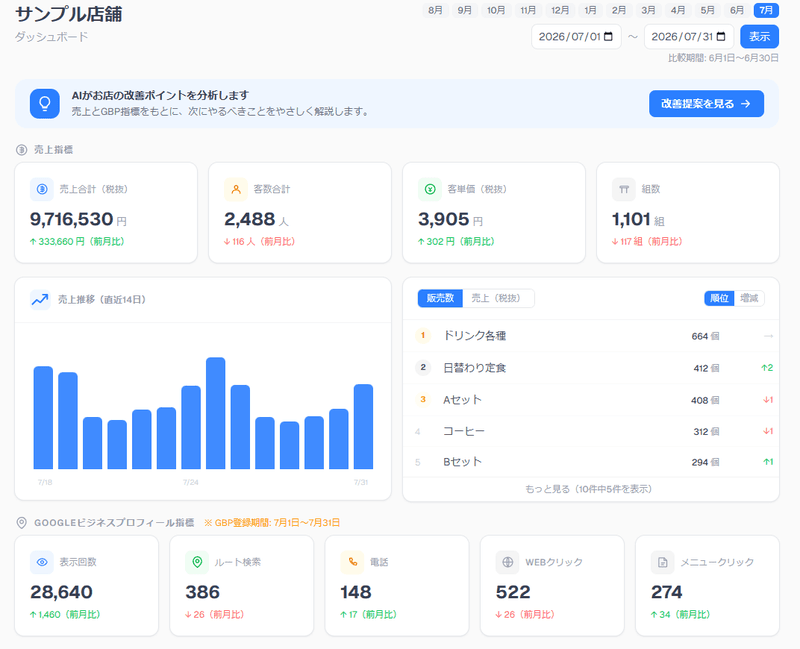Click the 2,488 customer count value
The height and width of the screenshot is (649, 800).
(250, 219)
